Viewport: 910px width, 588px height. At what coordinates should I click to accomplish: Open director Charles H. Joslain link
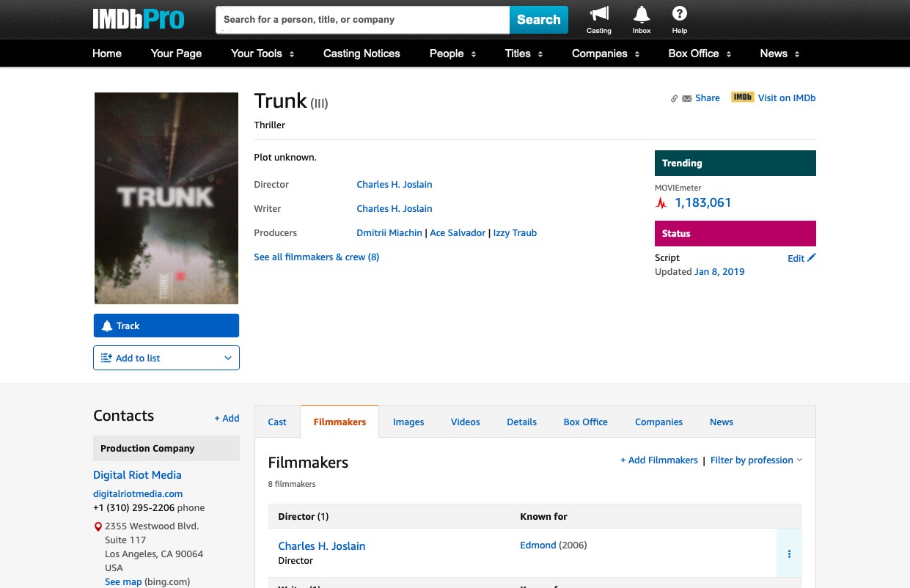(395, 185)
